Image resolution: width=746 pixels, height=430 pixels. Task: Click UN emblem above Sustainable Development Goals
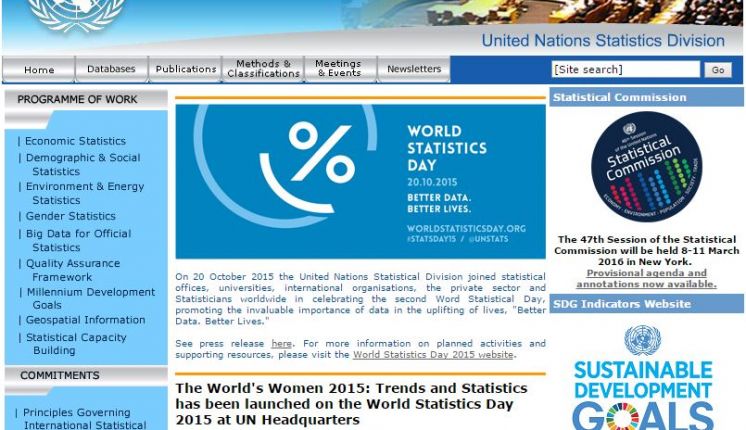[642, 340]
